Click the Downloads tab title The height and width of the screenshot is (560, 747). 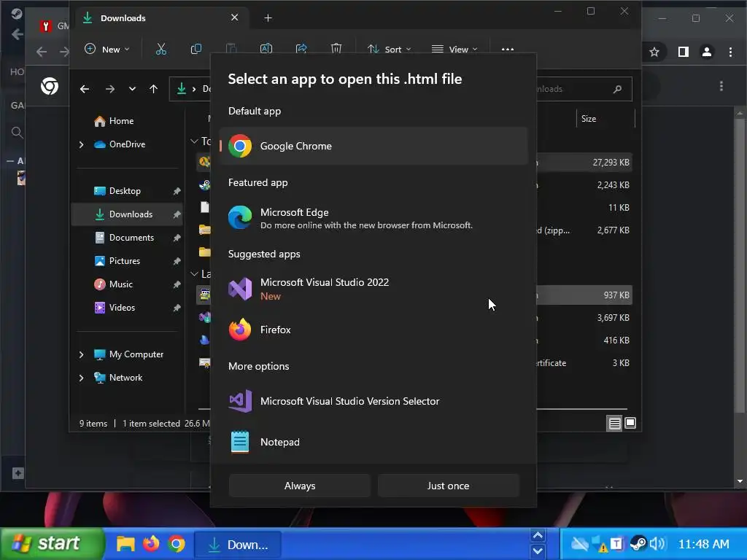coord(123,18)
